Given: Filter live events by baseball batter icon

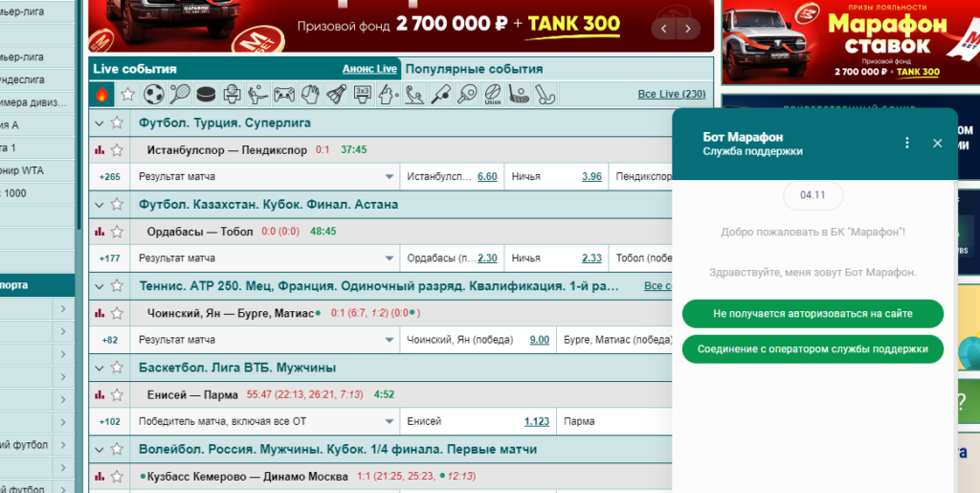Looking at the screenshot, I should pyautogui.click(x=388, y=95).
